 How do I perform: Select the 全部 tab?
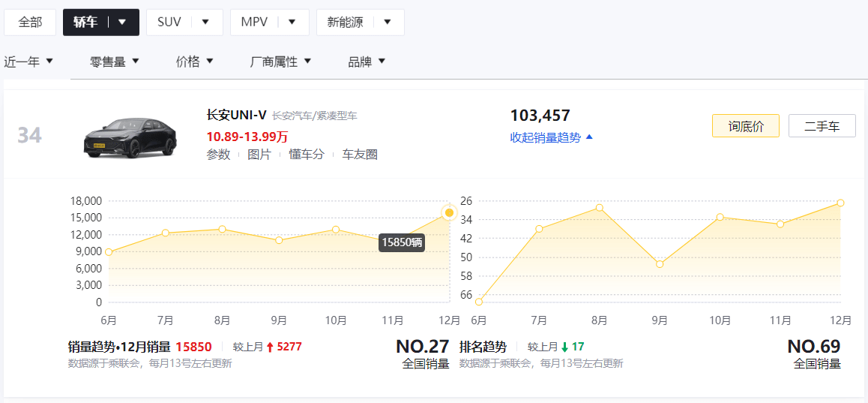pos(31,23)
